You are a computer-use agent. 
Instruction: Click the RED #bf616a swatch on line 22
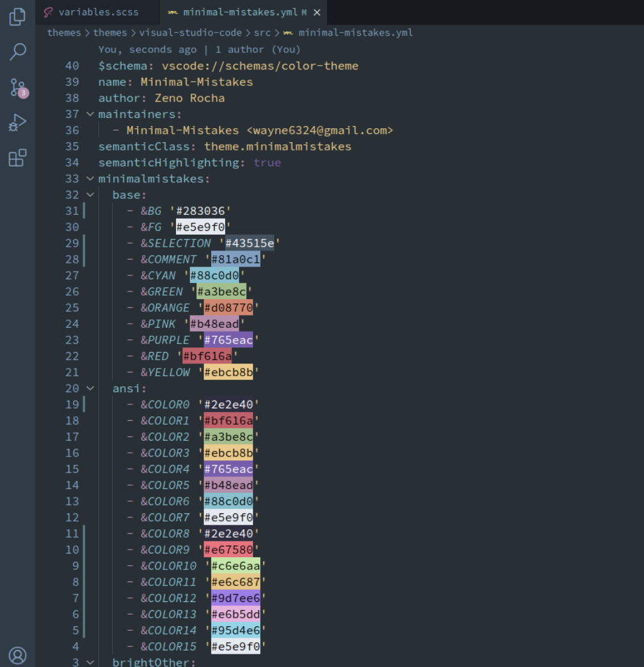207,356
